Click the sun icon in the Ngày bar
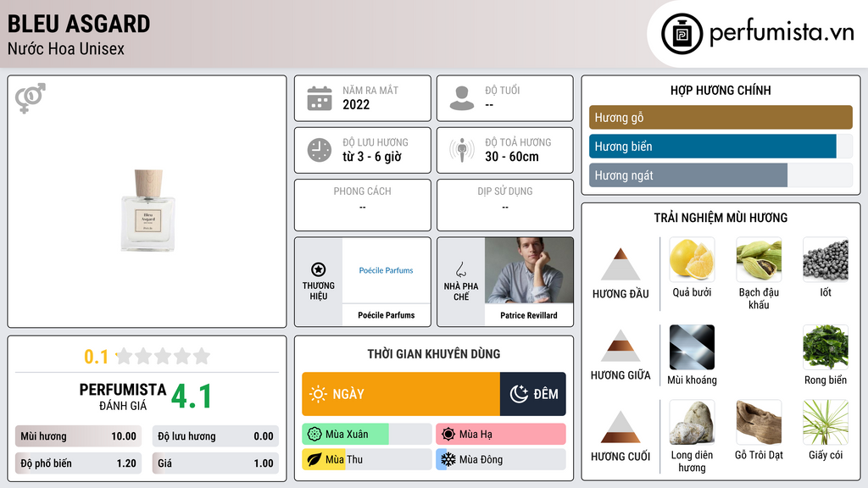Image resolution: width=868 pixels, height=488 pixels. tap(318, 394)
